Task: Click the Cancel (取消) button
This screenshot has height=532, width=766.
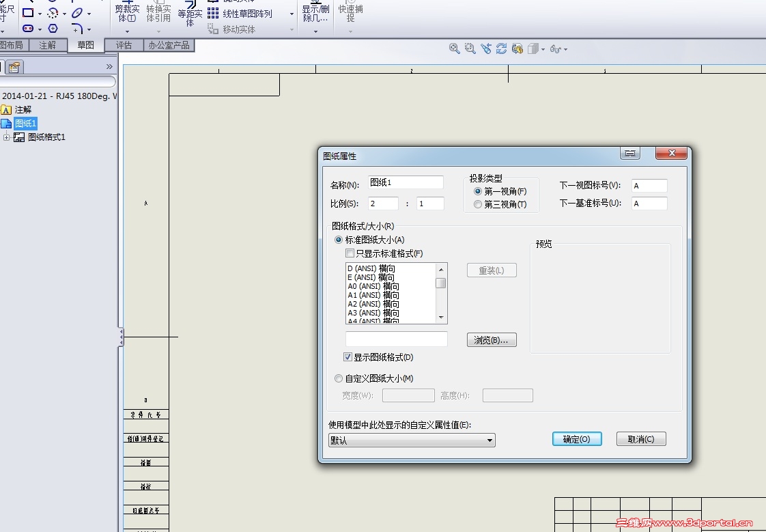Action: [641, 439]
